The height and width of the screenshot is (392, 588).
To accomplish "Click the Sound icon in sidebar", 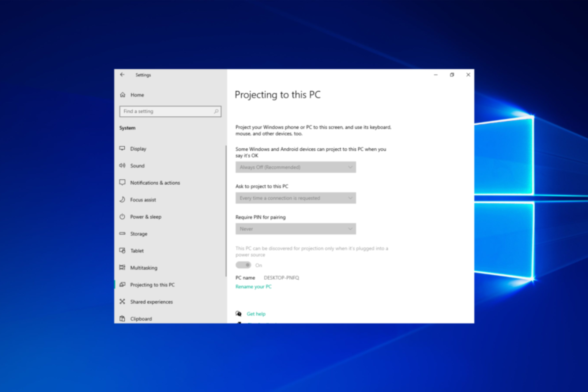I will (x=123, y=165).
